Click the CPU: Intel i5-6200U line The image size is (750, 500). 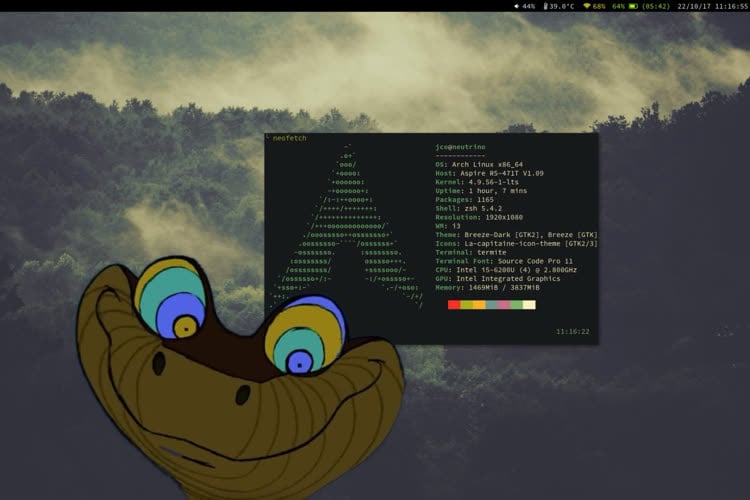(x=506, y=270)
